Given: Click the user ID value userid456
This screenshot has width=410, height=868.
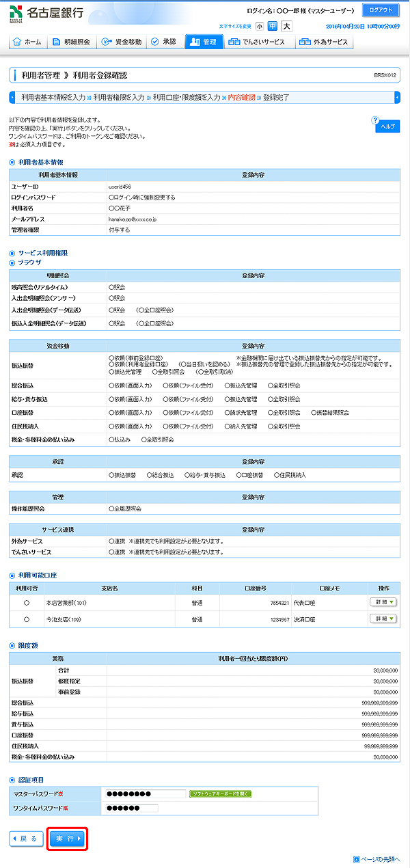Looking at the screenshot, I should 120,186.
